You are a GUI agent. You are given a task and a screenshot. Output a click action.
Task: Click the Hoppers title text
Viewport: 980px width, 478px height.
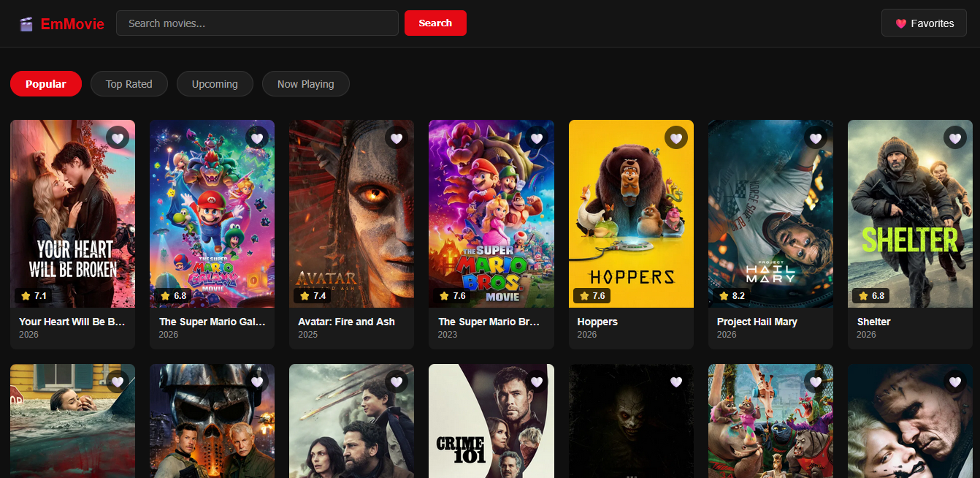pos(597,322)
